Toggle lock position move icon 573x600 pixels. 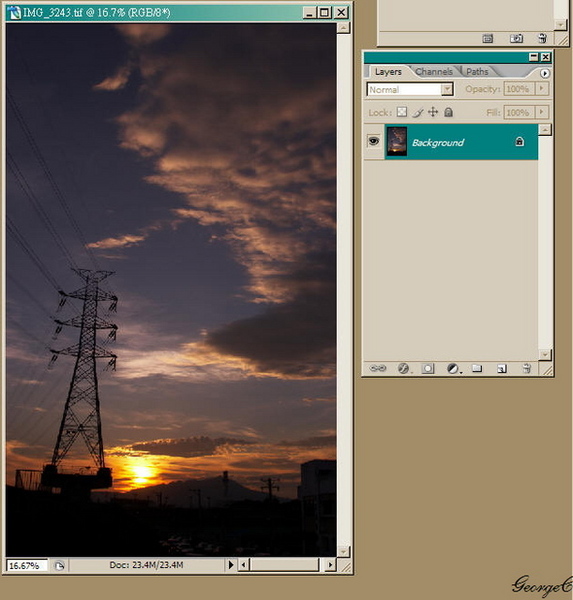click(433, 112)
